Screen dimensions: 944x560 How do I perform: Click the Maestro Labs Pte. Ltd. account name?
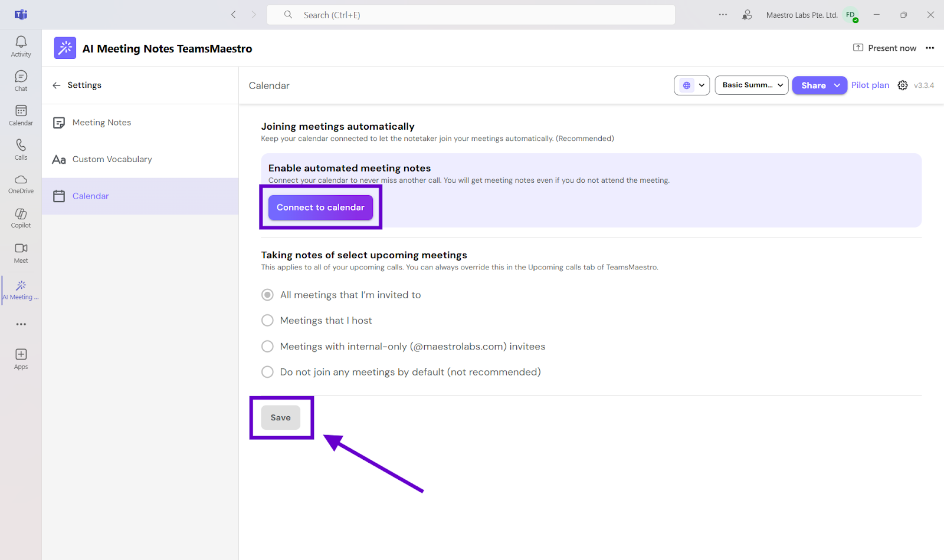point(802,15)
